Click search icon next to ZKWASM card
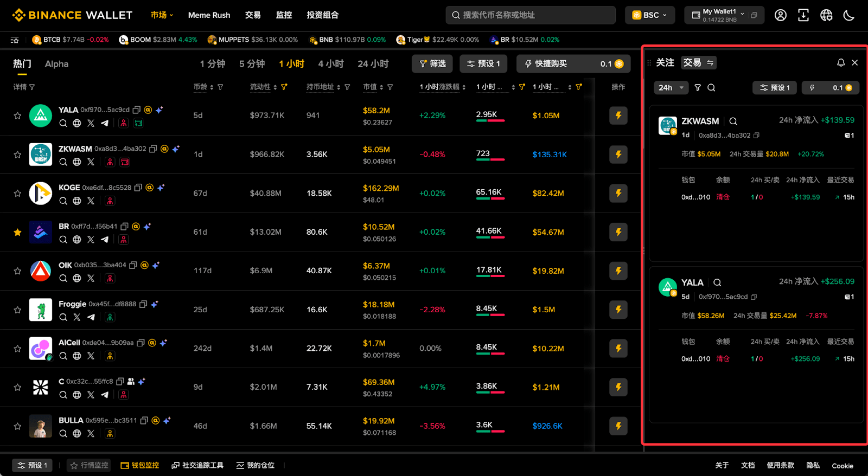This screenshot has height=476, width=868. pos(733,121)
